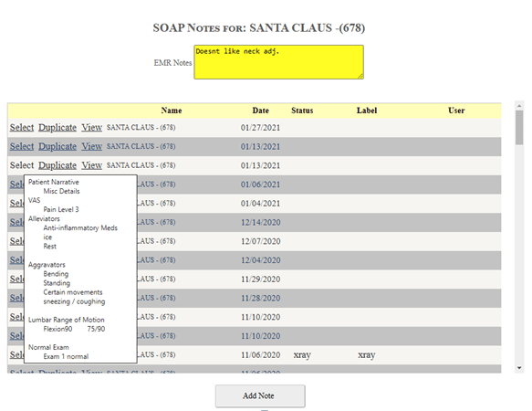Click the User column header
This screenshot has width=532, height=411.
tap(456, 111)
